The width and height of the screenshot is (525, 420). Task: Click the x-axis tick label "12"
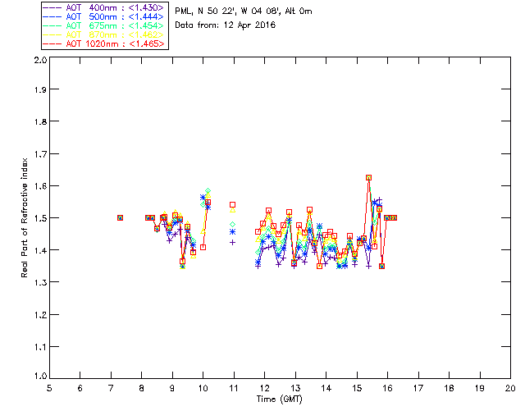tap(264, 388)
